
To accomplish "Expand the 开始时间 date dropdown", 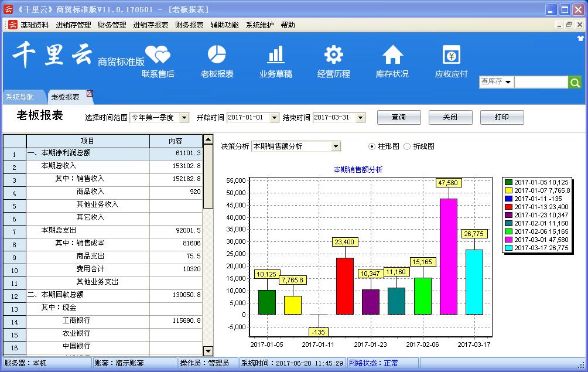I will (x=274, y=118).
